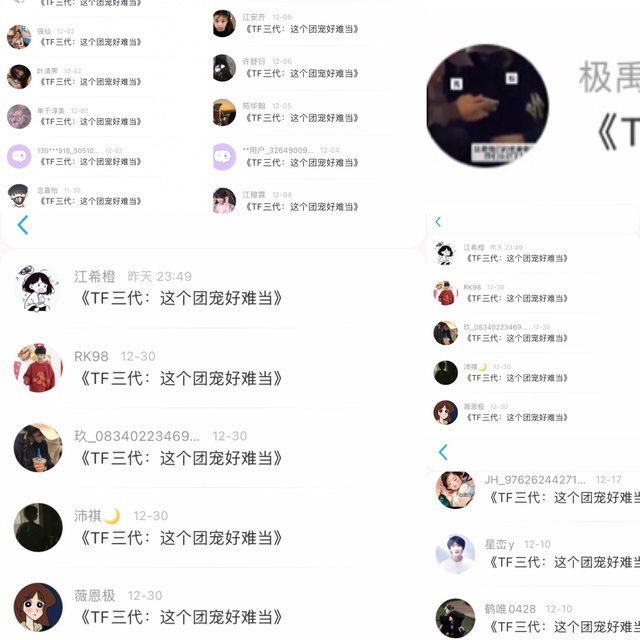This screenshot has width=640, height=640.
Task: Click 鹤唯0428's dark avatar
Action: click(x=455, y=618)
